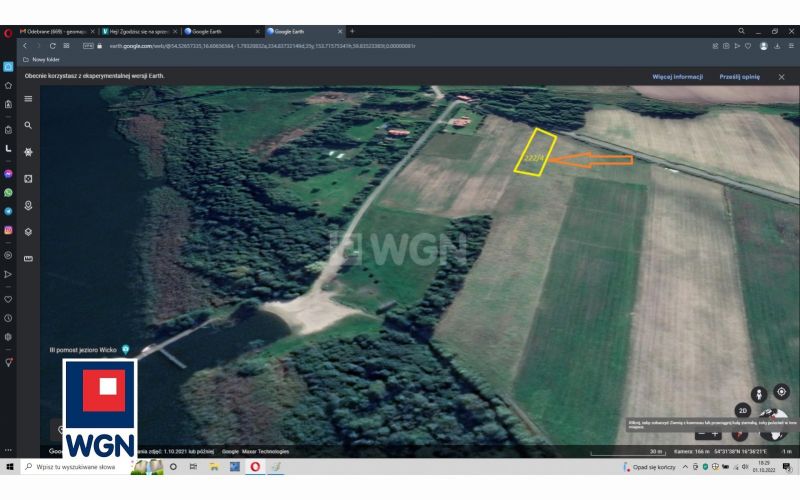The height and width of the screenshot is (500, 800).
Task: Reload the current page
Action: (x=53, y=46)
